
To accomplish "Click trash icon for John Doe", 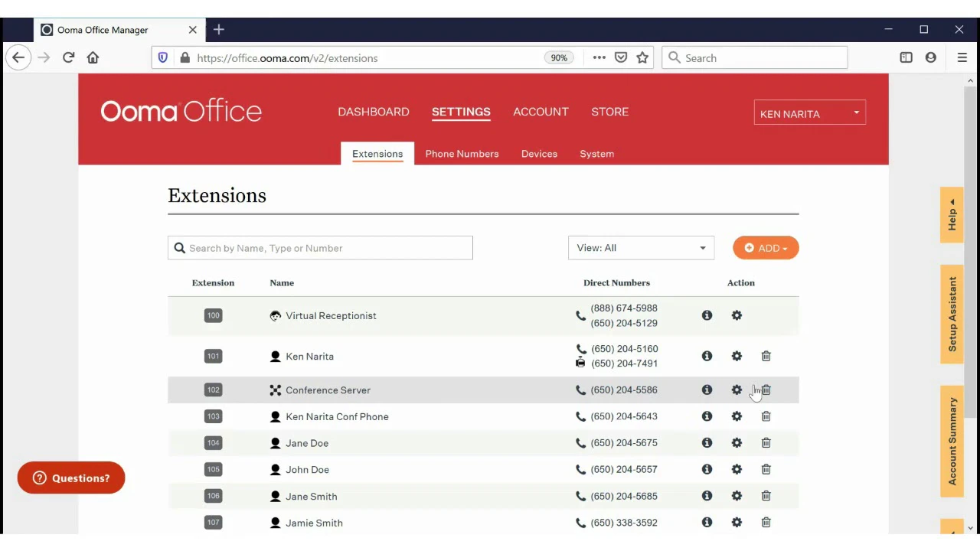I will click(766, 469).
